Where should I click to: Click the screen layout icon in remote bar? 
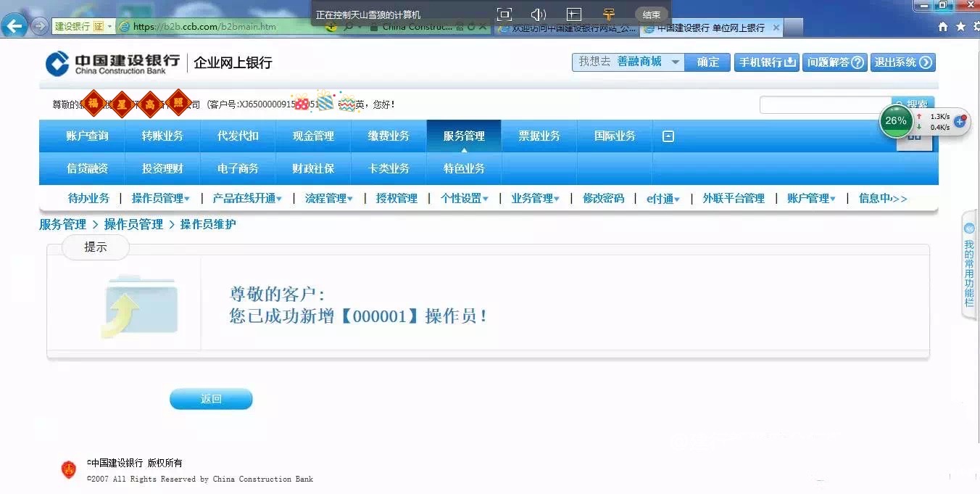573,14
